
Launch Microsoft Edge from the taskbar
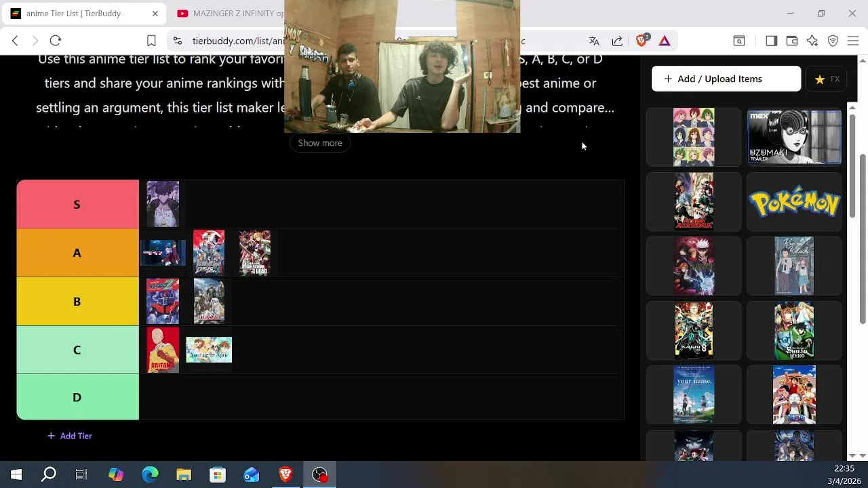click(150, 474)
